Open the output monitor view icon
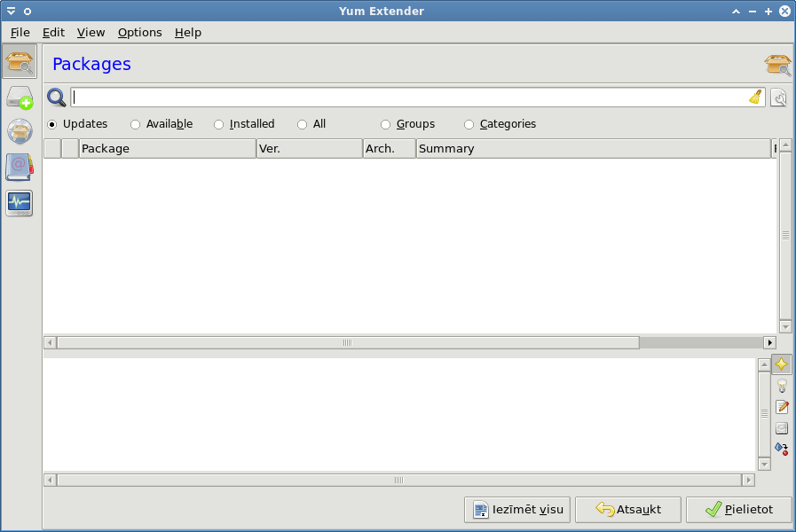Image resolution: width=796 pixels, height=532 pixels. pos(20,203)
